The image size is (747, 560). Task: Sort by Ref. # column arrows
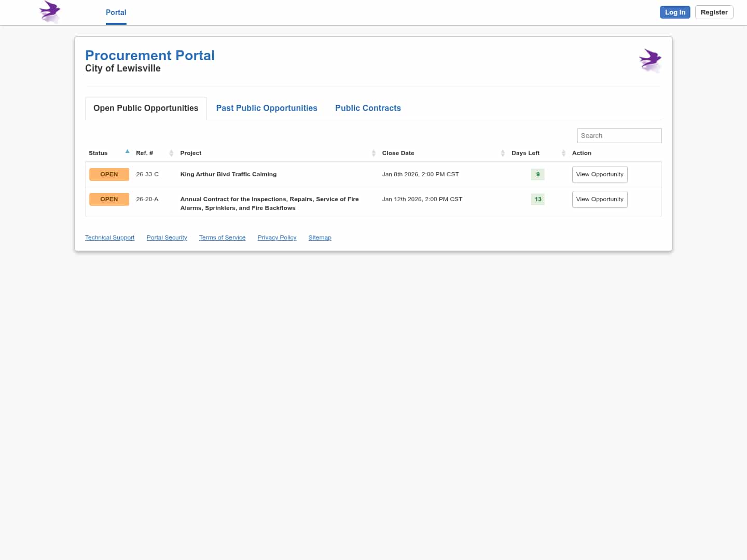pos(171,153)
